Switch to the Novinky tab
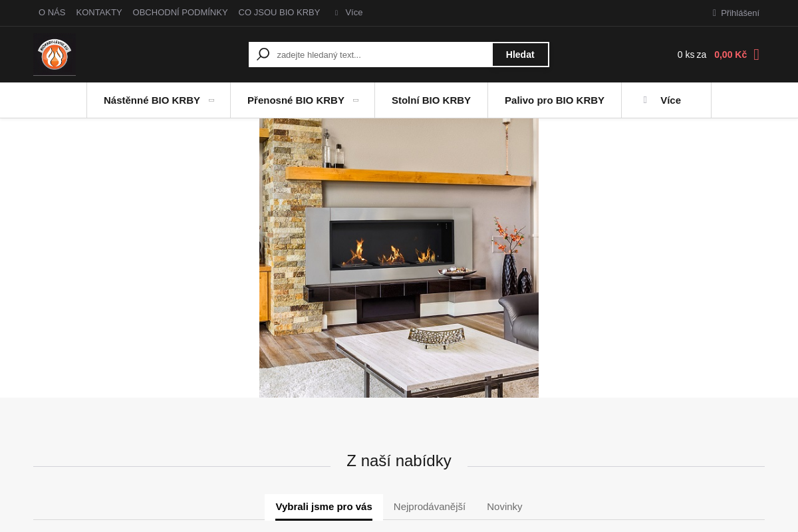798x532 pixels. point(504,507)
